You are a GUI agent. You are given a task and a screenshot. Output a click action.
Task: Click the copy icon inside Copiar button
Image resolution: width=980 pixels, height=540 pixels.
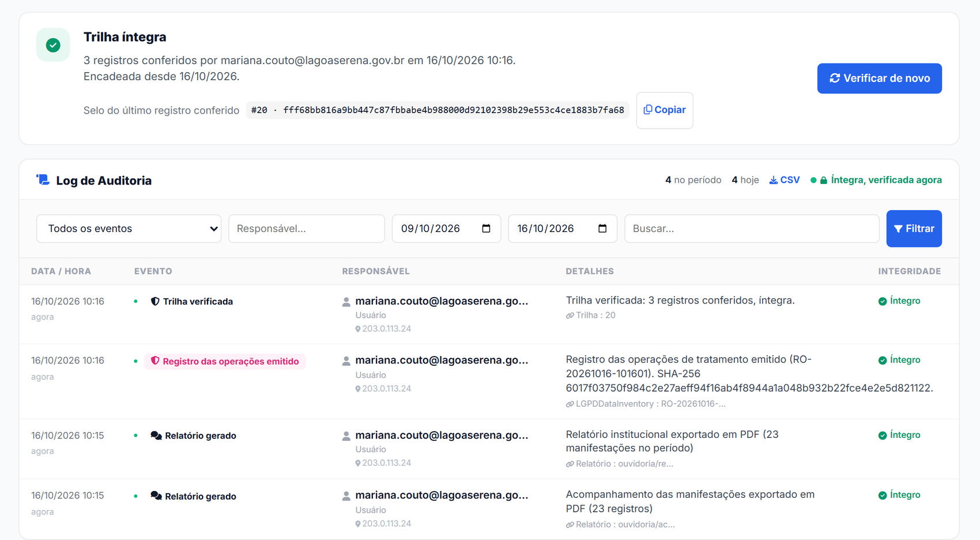648,110
